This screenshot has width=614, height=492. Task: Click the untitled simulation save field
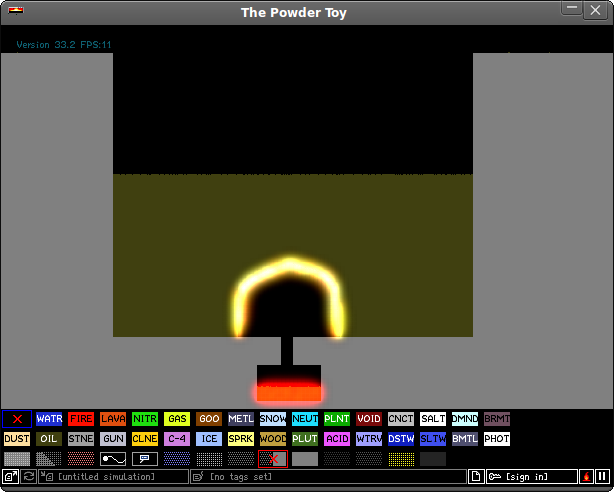[114, 477]
